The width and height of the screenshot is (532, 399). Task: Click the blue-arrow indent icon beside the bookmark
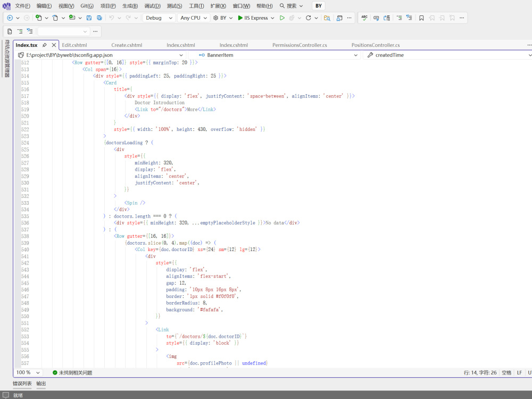click(x=409, y=18)
